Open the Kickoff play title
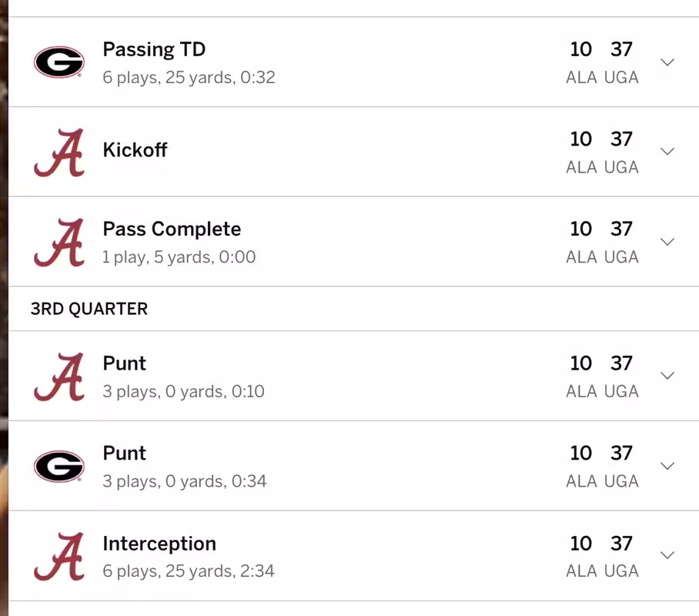This screenshot has width=699, height=616. pos(135,149)
